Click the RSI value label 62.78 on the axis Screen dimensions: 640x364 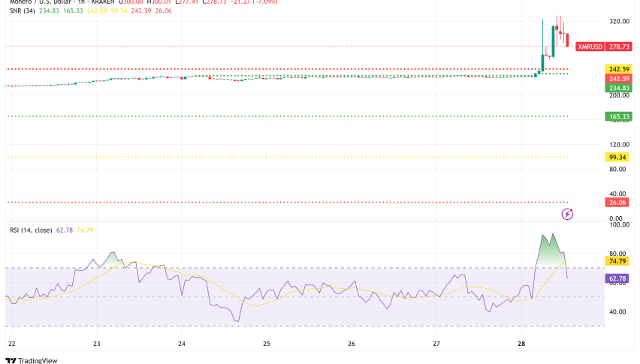coord(617,278)
